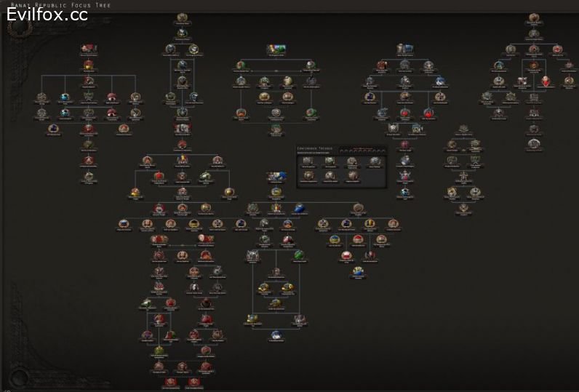
Task: Select the root focus icon of the leftmost branch
Action: click(89, 49)
